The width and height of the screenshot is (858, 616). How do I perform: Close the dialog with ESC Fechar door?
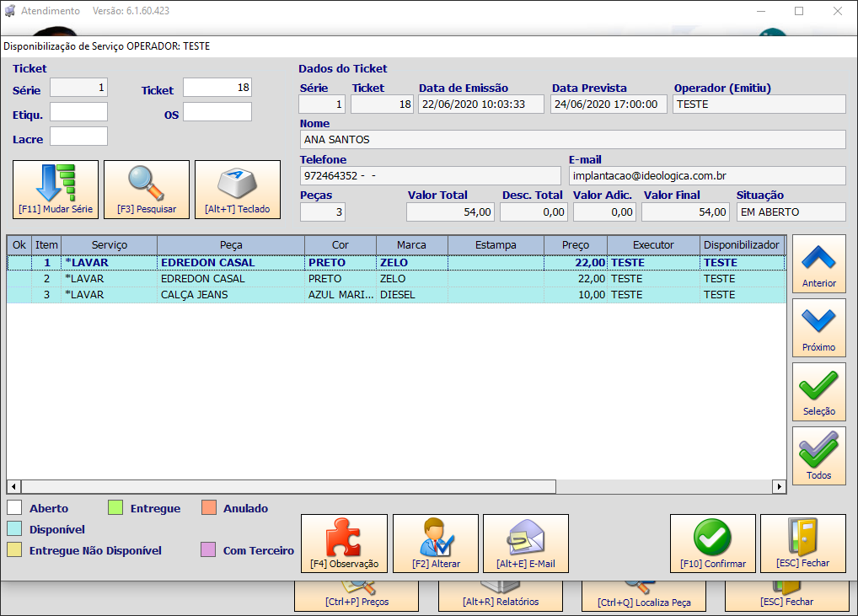click(802, 544)
